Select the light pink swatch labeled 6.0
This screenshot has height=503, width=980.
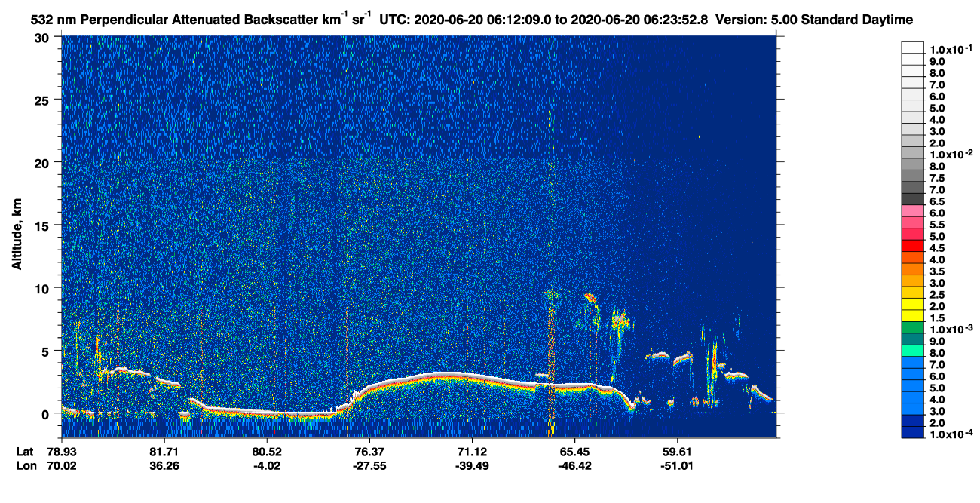pyautogui.click(x=912, y=212)
